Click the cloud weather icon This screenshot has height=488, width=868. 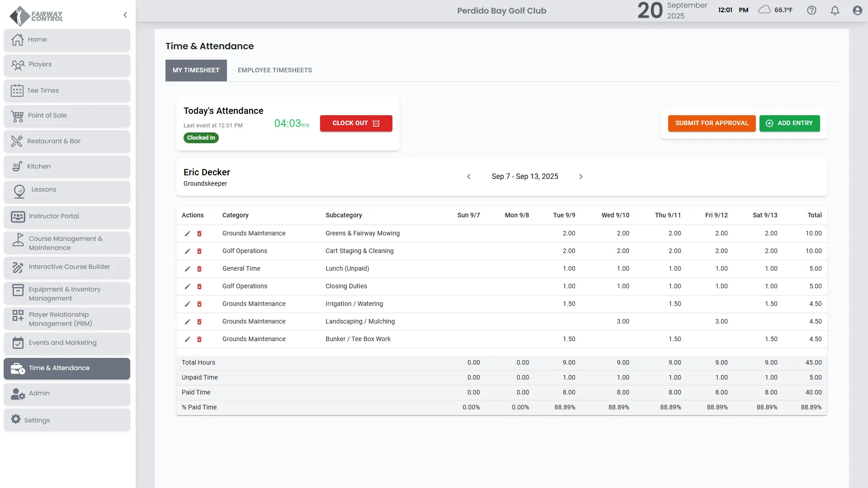coord(764,9)
